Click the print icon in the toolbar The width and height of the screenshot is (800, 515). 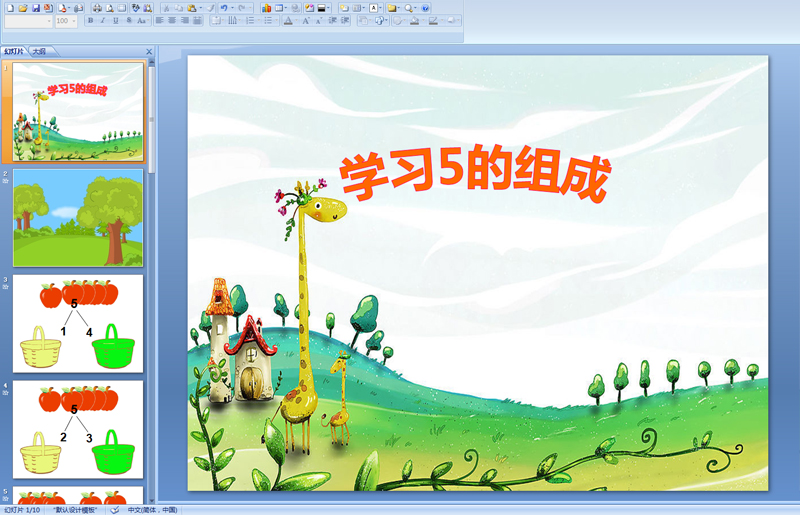[x=97, y=8]
